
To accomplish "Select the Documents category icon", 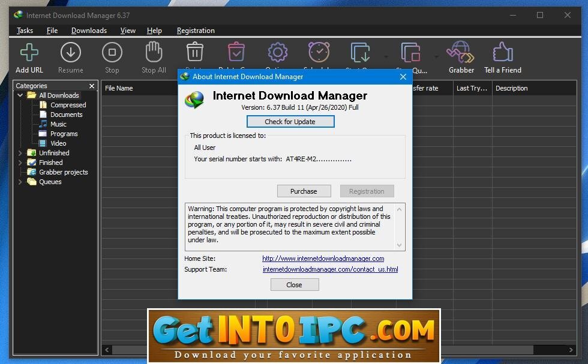I will pos(43,115).
